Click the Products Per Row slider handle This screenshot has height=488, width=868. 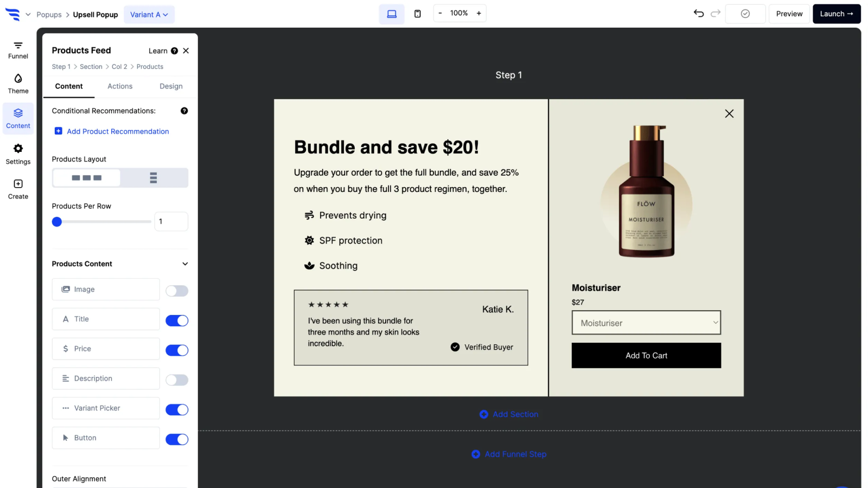tap(57, 221)
